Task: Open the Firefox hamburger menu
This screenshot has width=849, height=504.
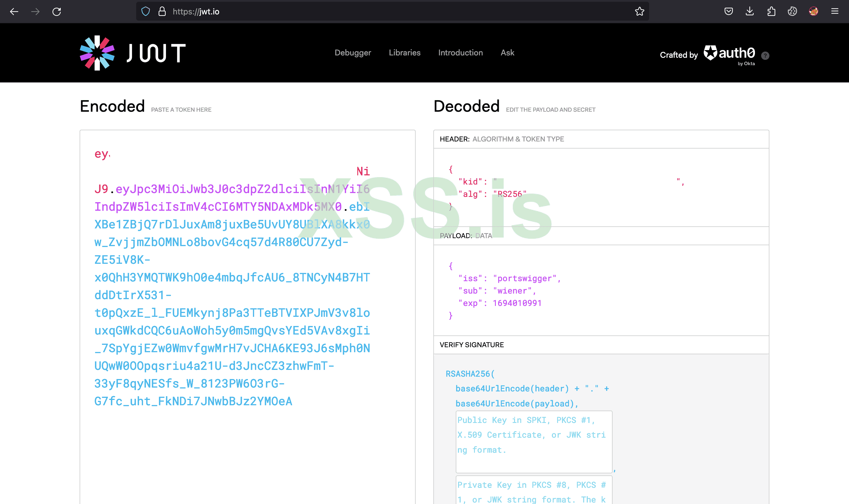Action: [x=835, y=11]
